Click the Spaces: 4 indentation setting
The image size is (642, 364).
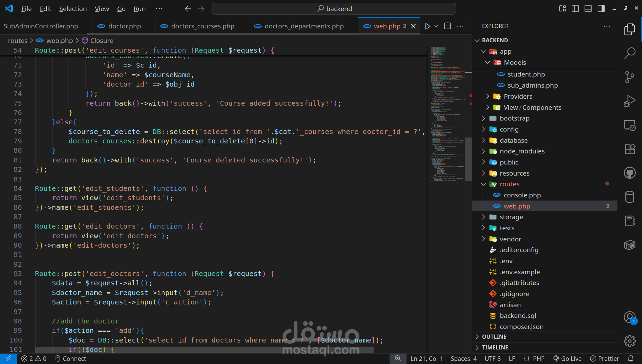[x=463, y=358]
